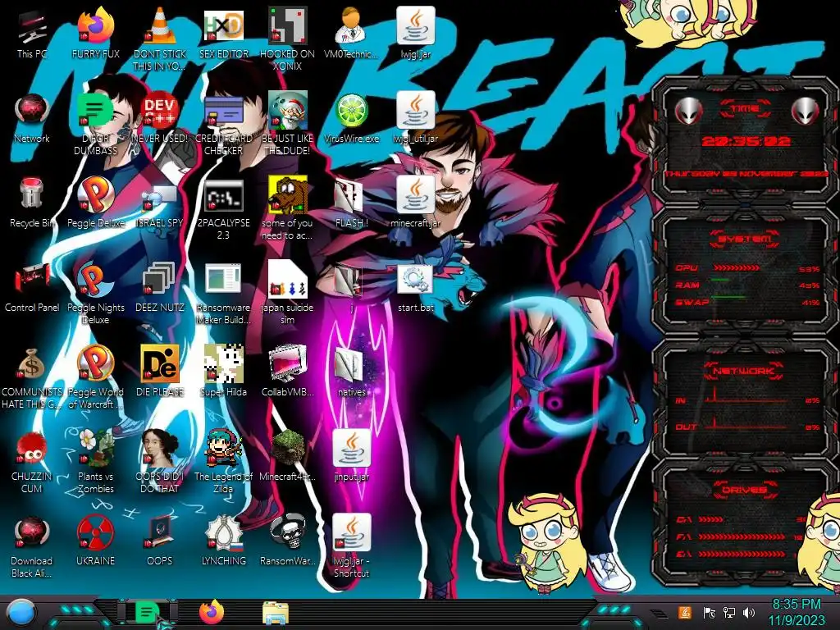840x630 pixels.
Task: Click the Java tray icon
Action: [x=685, y=612]
